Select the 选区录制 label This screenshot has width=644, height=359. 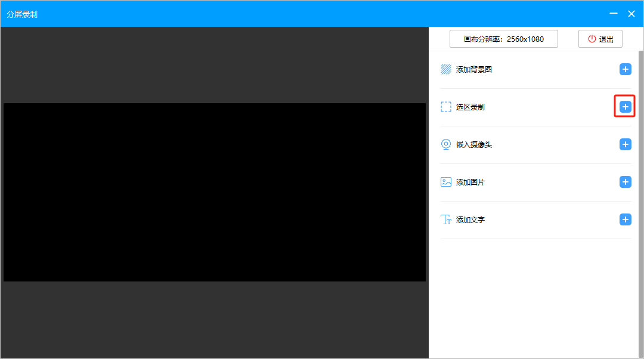click(470, 107)
